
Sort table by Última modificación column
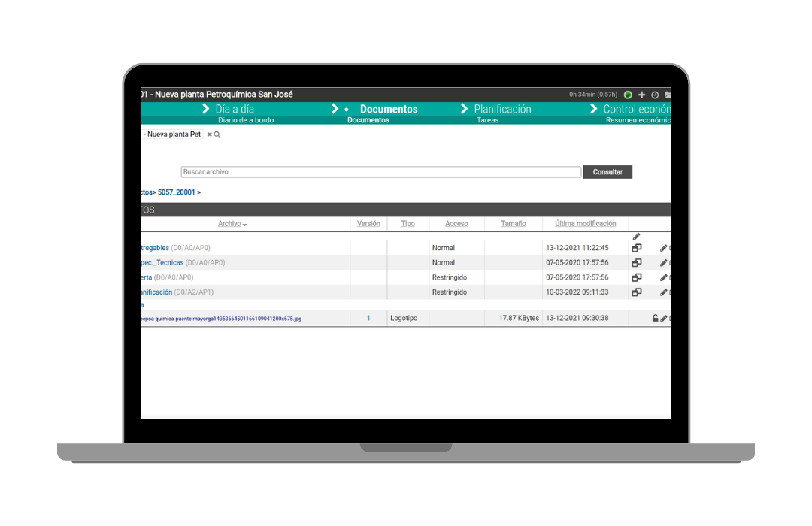[585, 223]
